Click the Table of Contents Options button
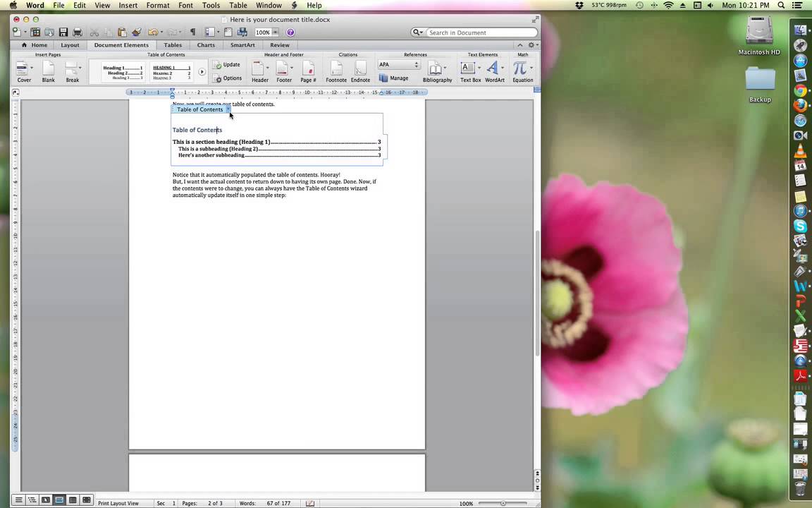The height and width of the screenshot is (508, 812). 228,78
